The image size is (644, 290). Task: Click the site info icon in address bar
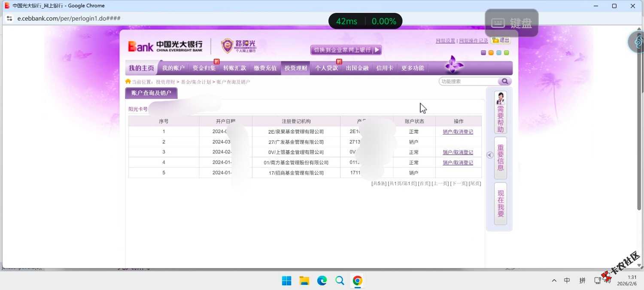pos(9,18)
